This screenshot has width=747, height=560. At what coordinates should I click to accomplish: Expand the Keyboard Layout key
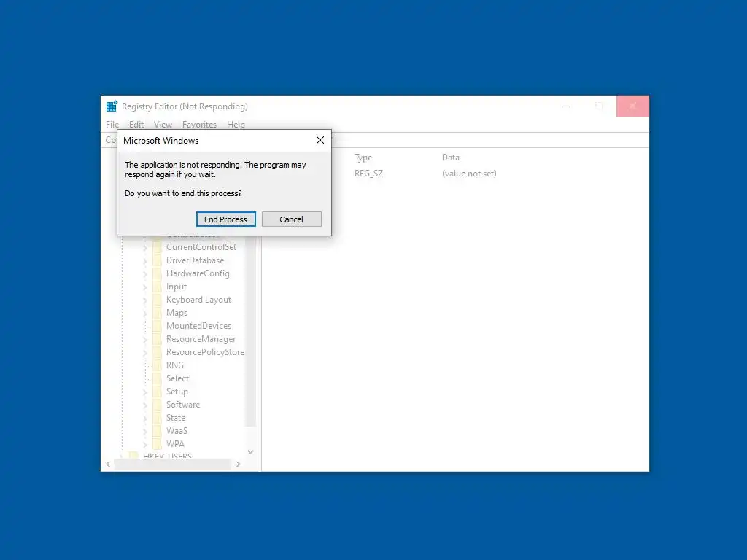click(145, 300)
